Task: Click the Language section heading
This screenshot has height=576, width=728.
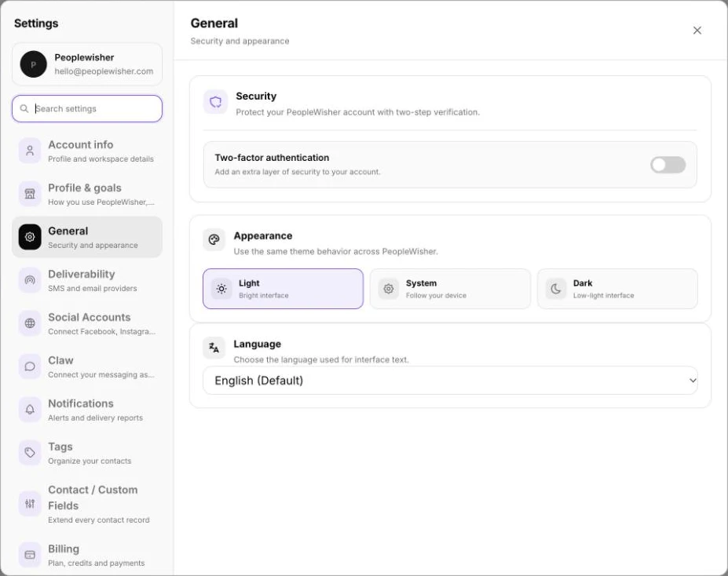Action: pos(258,344)
